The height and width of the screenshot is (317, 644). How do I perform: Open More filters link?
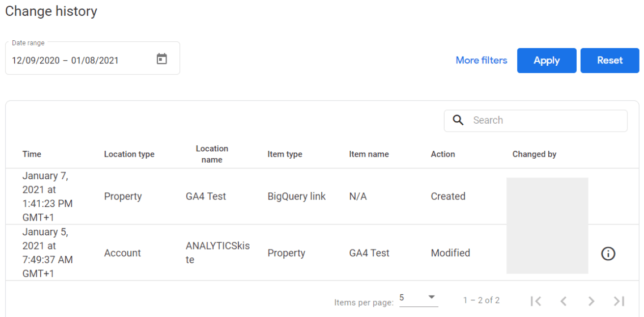[x=481, y=60]
